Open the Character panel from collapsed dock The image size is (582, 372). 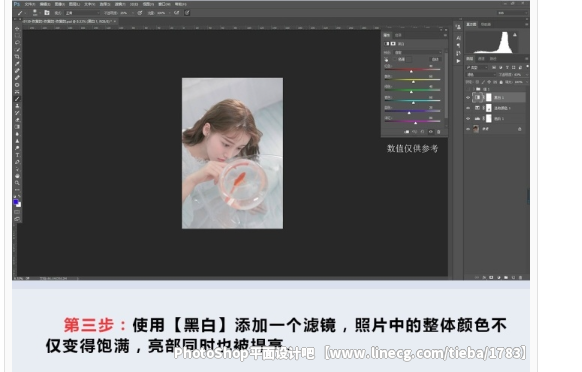click(458, 38)
